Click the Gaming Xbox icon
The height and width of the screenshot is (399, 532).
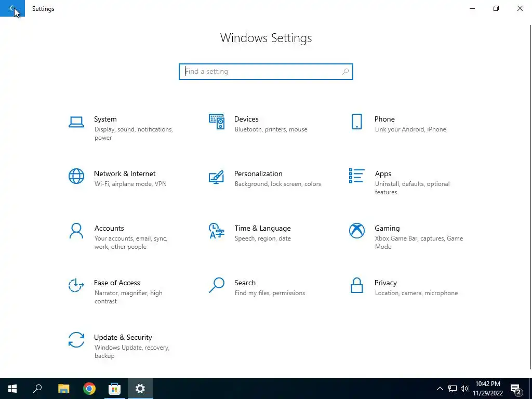tap(356, 231)
